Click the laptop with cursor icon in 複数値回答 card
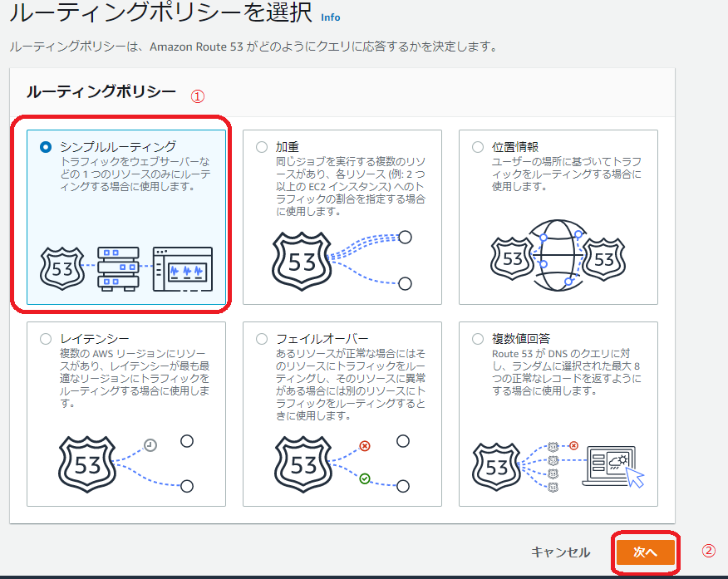Screen dimensions: 728x579 tap(613, 466)
